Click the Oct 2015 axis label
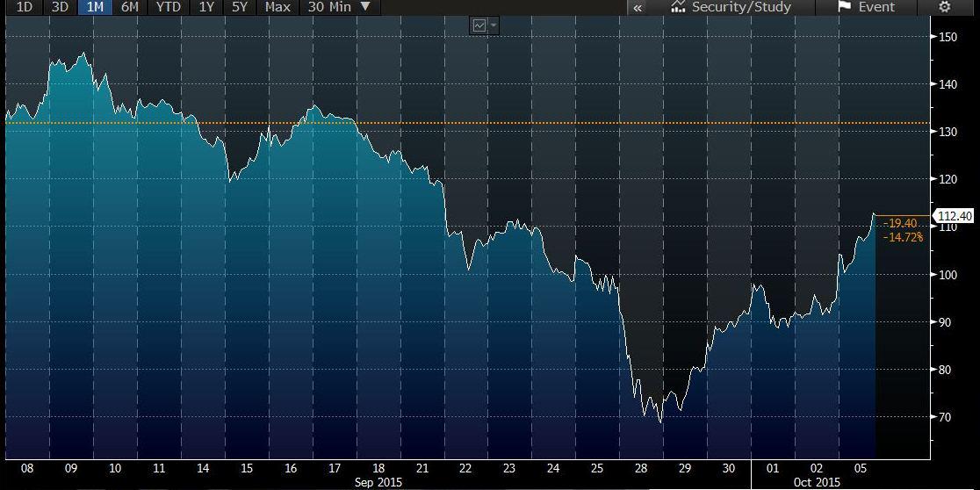Viewport: 980px width, 490px height. 818,482
